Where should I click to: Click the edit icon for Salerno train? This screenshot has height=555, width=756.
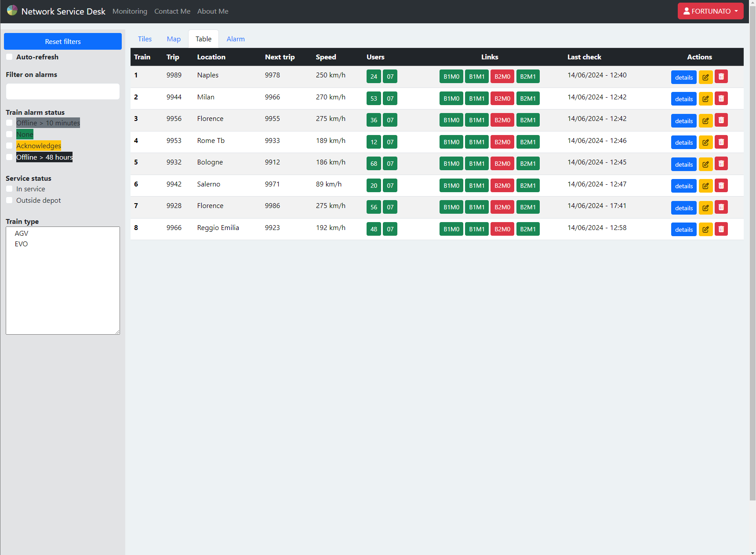[705, 186]
